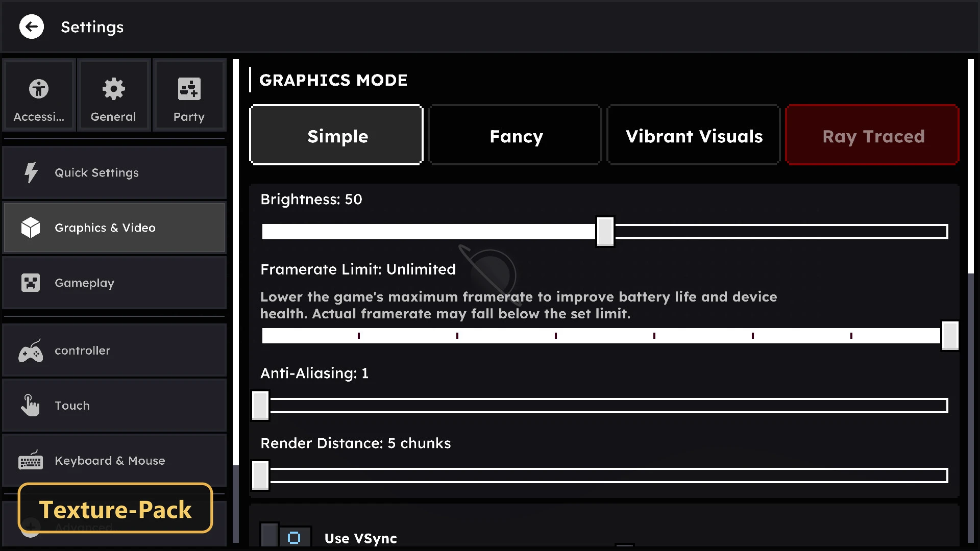Go back using the Settings arrow icon

(x=32, y=27)
